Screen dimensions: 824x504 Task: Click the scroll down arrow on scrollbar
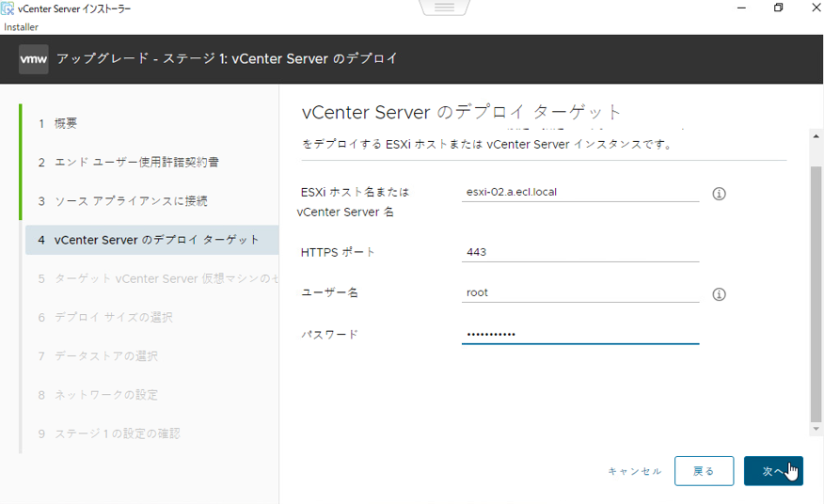pos(816,429)
